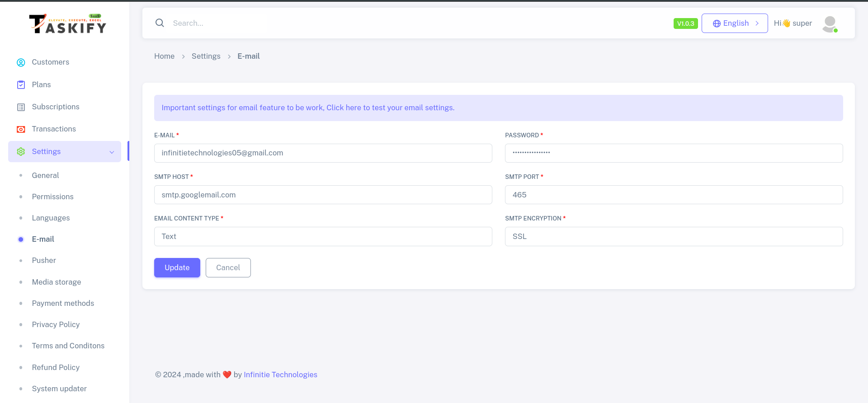Go to Media storage settings
868x403 pixels.
click(57, 282)
